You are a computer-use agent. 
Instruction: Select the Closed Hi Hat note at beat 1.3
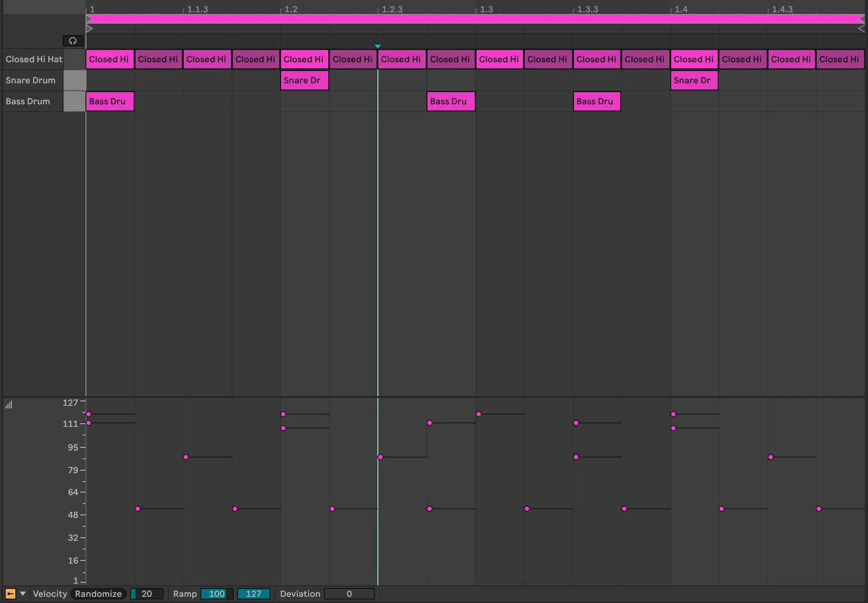click(x=500, y=59)
